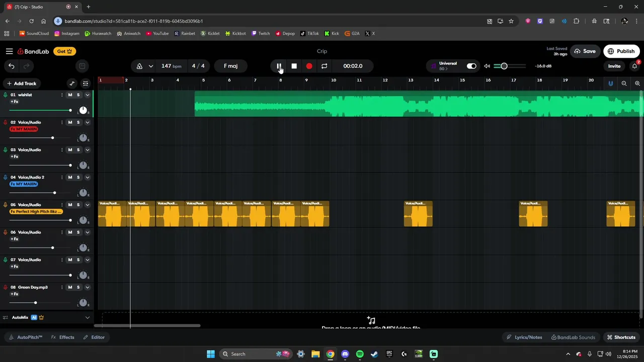Mute master volume speaker icon
Image resolution: width=644 pixels, height=362 pixels.
487,66
